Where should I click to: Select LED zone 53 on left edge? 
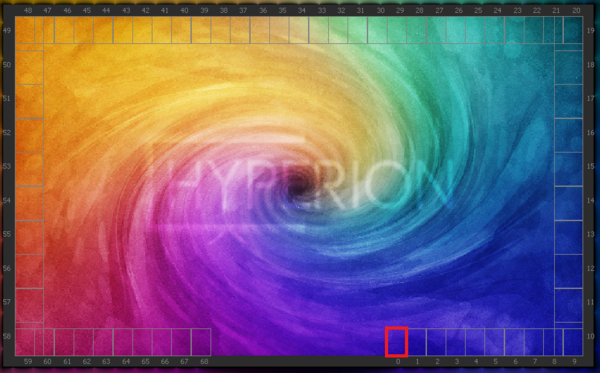[29, 169]
